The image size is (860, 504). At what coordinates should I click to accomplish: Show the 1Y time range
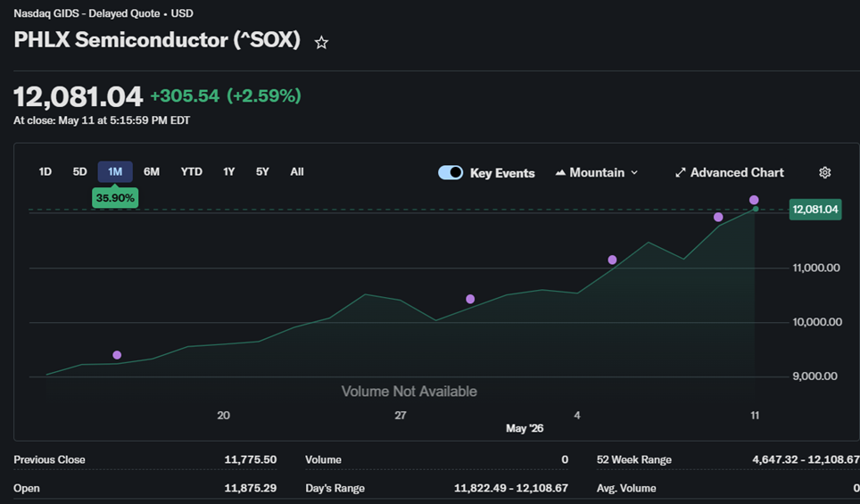tap(228, 171)
